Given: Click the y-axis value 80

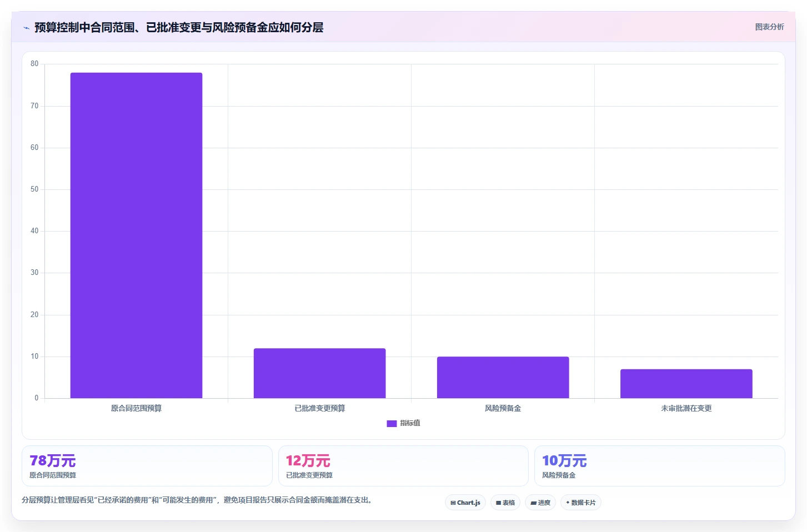Looking at the screenshot, I should (x=34, y=64).
